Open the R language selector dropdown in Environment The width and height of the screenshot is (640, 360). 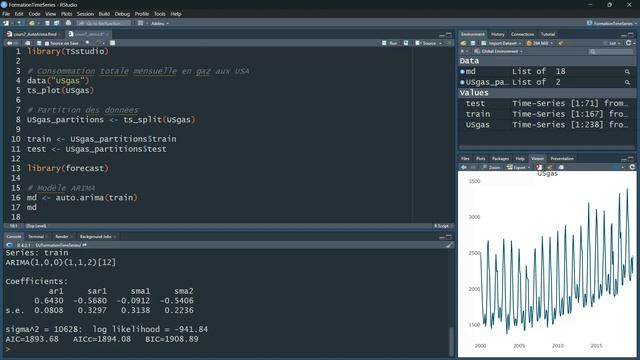pos(464,51)
